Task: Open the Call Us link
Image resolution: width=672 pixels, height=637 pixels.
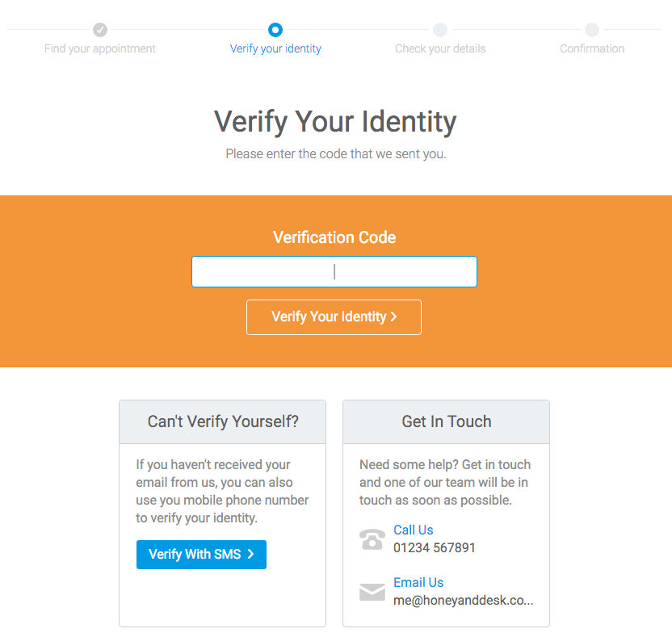Action: (414, 530)
